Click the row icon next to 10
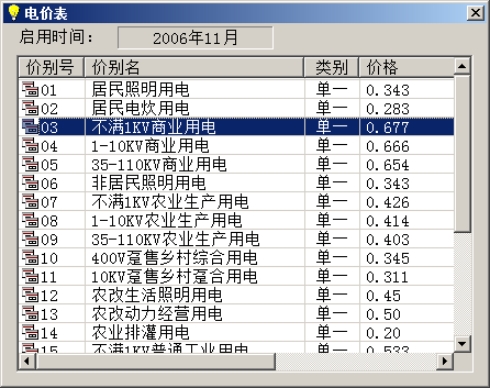The height and width of the screenshot is (388, 491). coord(30,257)
